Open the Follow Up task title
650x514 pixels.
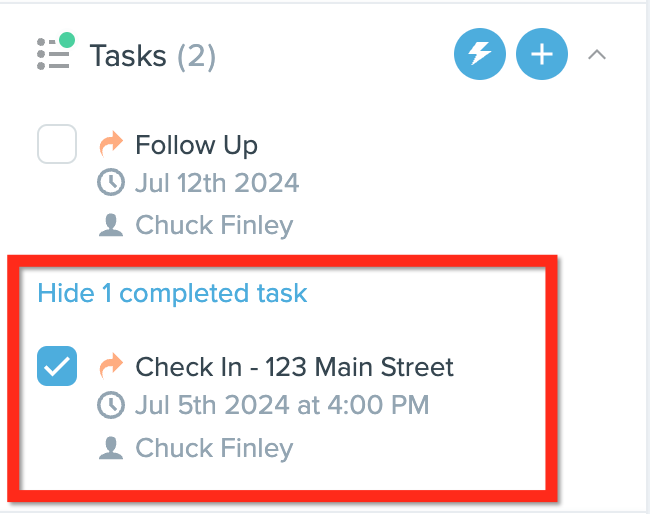click(196, 145)
